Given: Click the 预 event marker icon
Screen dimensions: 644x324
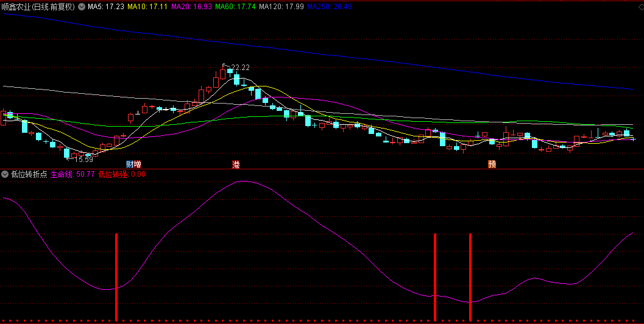Looking at the screenshot, I should (x=492, y=164).
